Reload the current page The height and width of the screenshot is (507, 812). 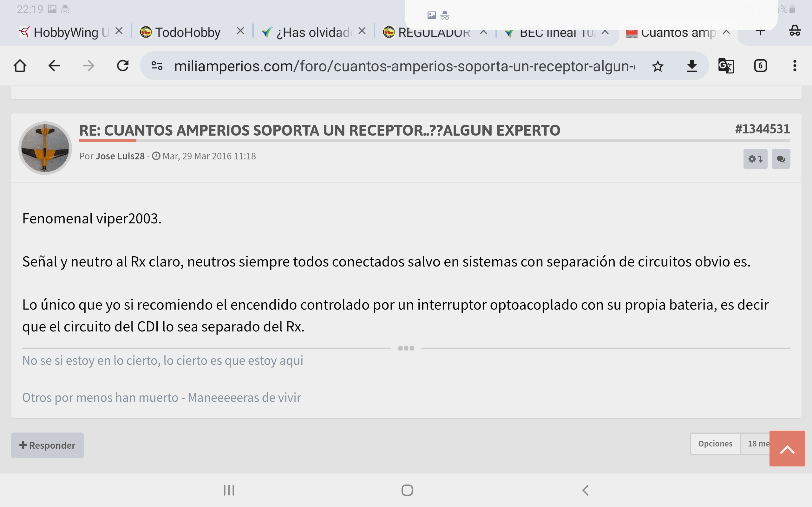tap(123, 66)
